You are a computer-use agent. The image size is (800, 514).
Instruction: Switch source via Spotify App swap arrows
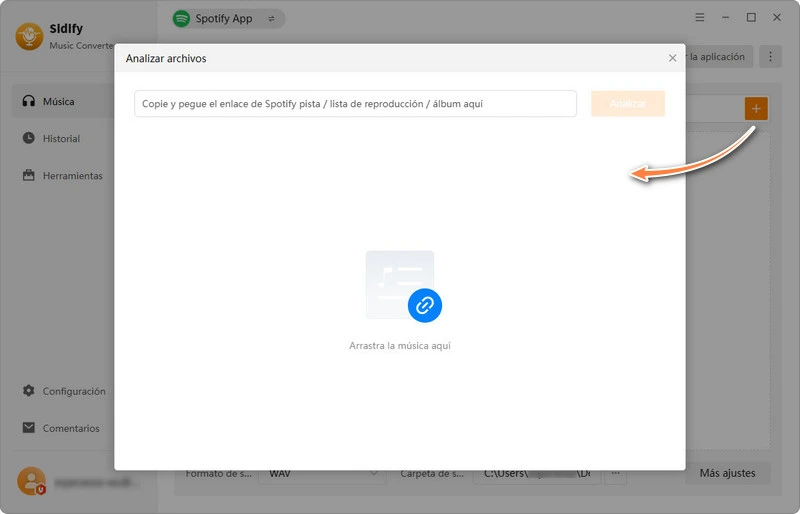click(271, 19)
